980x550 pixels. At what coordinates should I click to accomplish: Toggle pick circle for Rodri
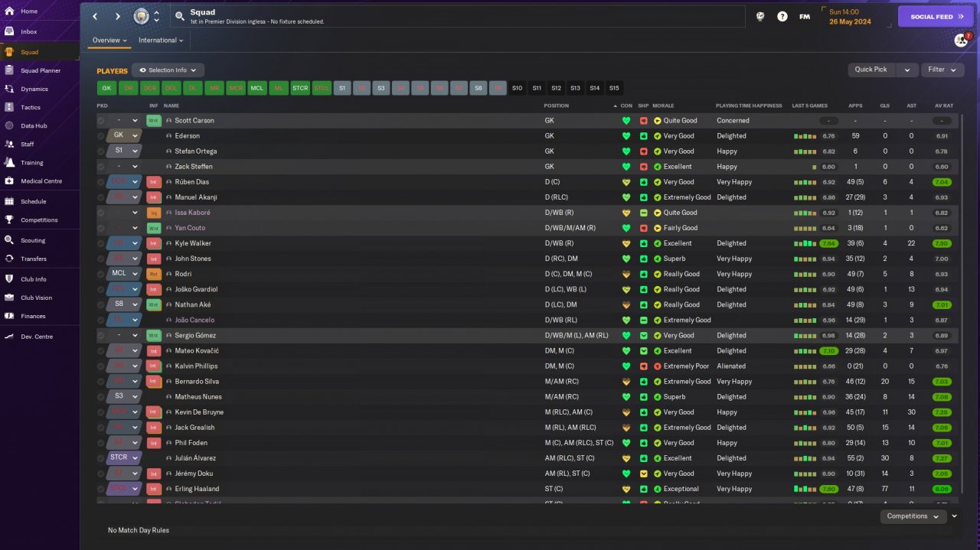pyautogui.click(x=101, y=274)
